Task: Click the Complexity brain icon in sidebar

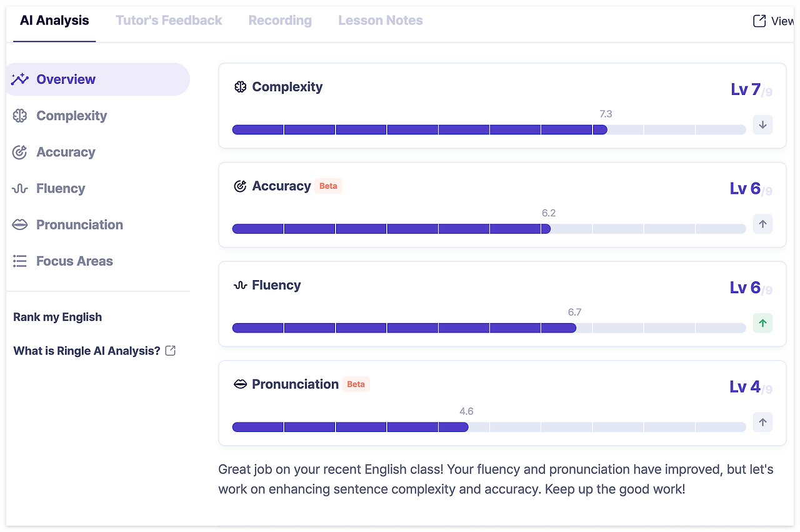Action: pos(20,116)
